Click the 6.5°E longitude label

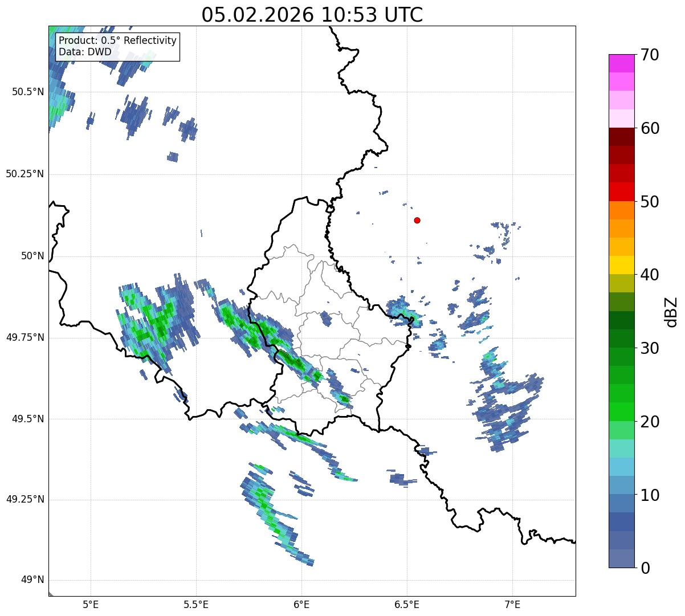407,604
